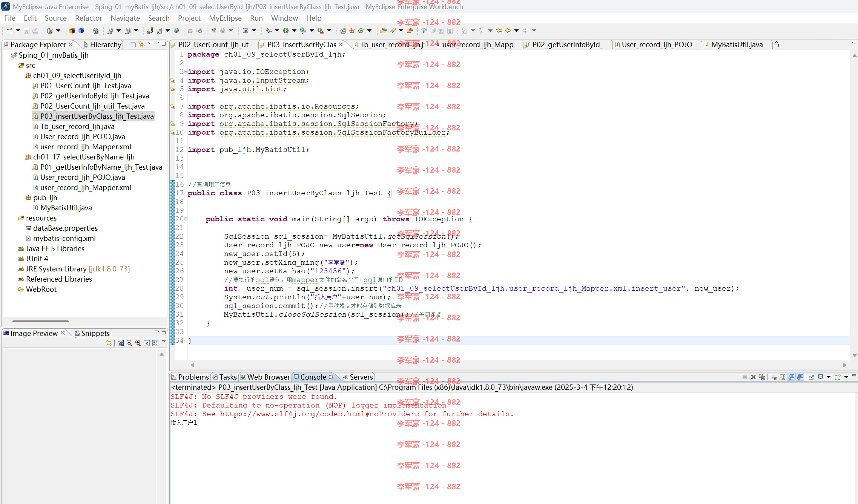Open the Navigate menu
The height and width of the screenshot is (504, 858).
[125, 18]
